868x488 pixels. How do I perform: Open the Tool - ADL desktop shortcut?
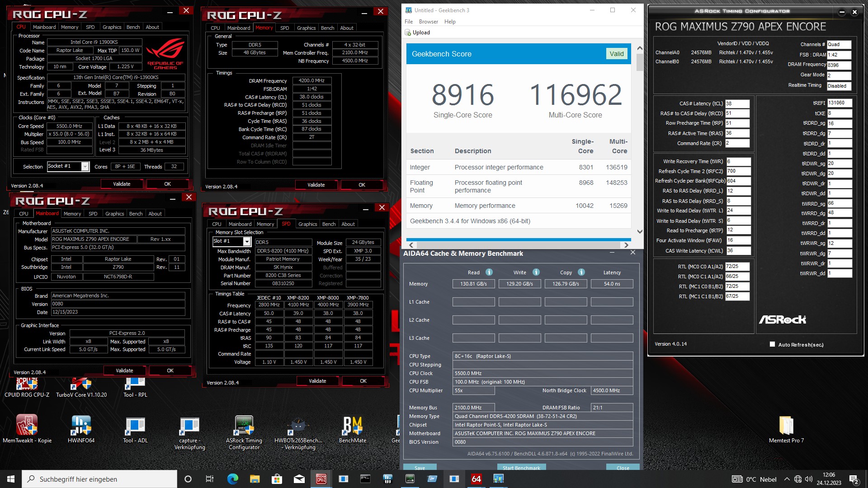coord(135,428)
